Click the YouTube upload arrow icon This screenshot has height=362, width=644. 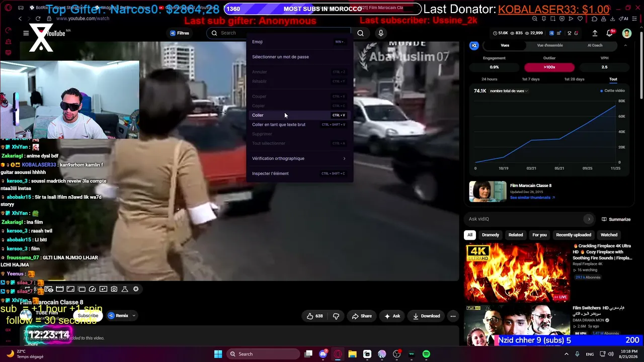pyautogui.click(x=595, y=33)
